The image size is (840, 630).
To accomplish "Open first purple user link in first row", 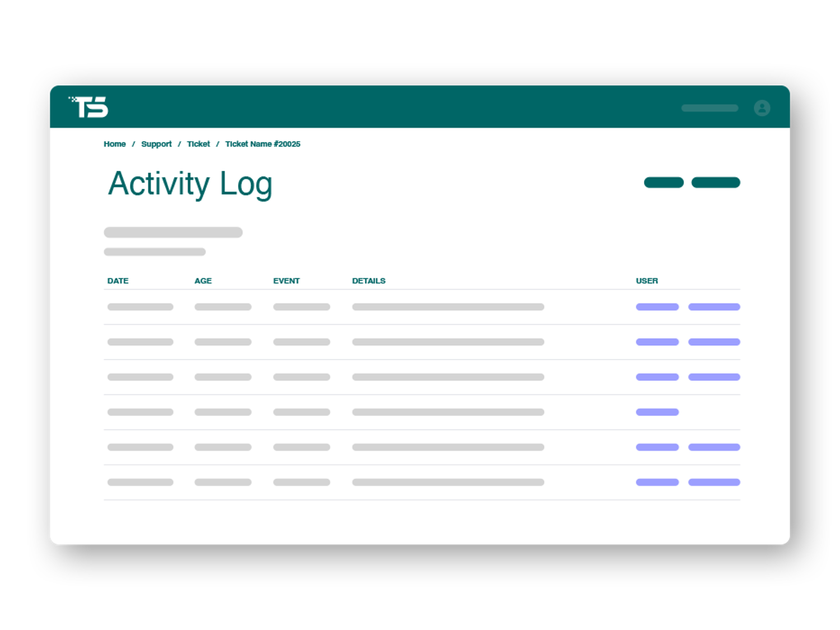I will (x=657, y=307).
